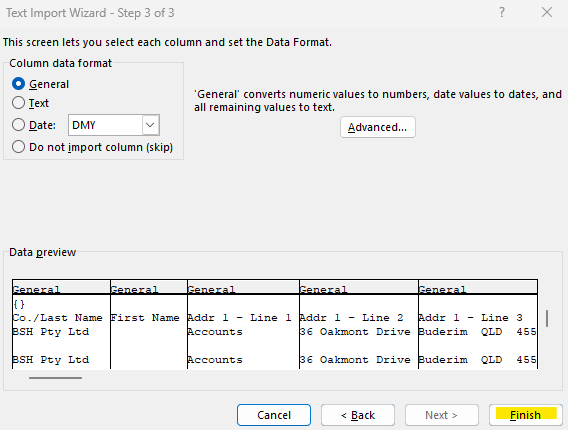This screenshot has width=568, height=430.
Task: Click the second 36 Oakmont Drive cell
Action: [x=355, y=360]
